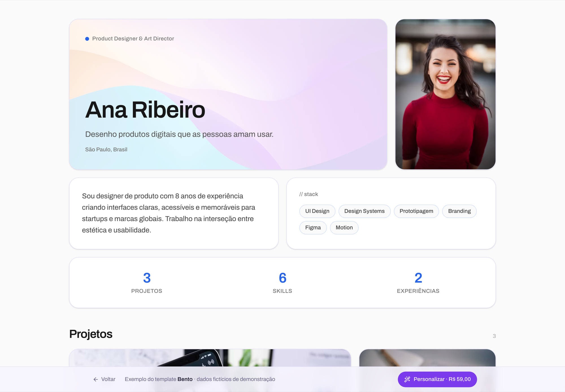Select the UI Design skill tag
The width and height of the screenshot is (565, 392).
click(x=317, y=211)
